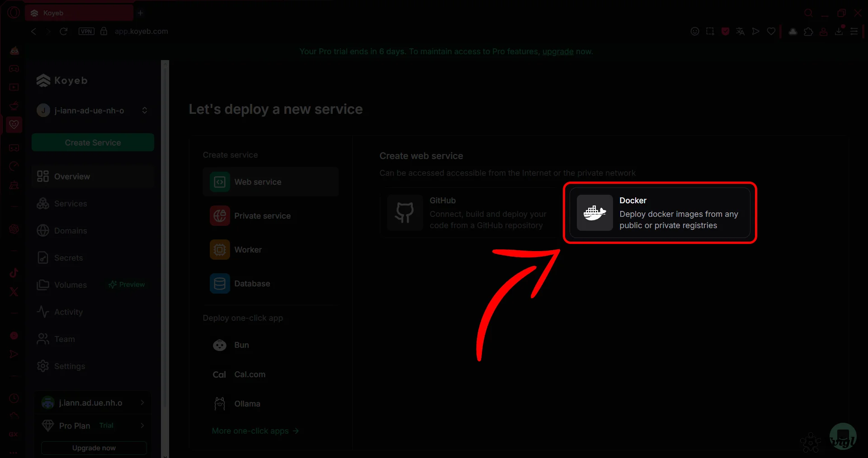
Task: Click the Bun logo icon
Action: tap(220, 345)
